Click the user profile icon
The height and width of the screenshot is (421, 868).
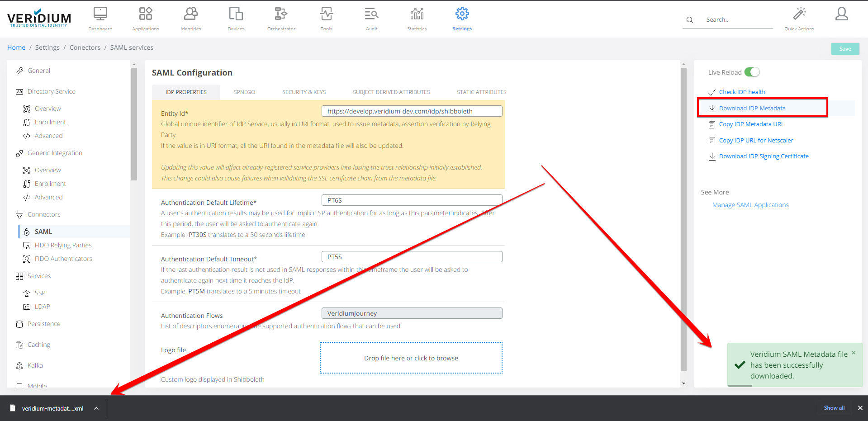pyautogui.click(x=841, y=14)
